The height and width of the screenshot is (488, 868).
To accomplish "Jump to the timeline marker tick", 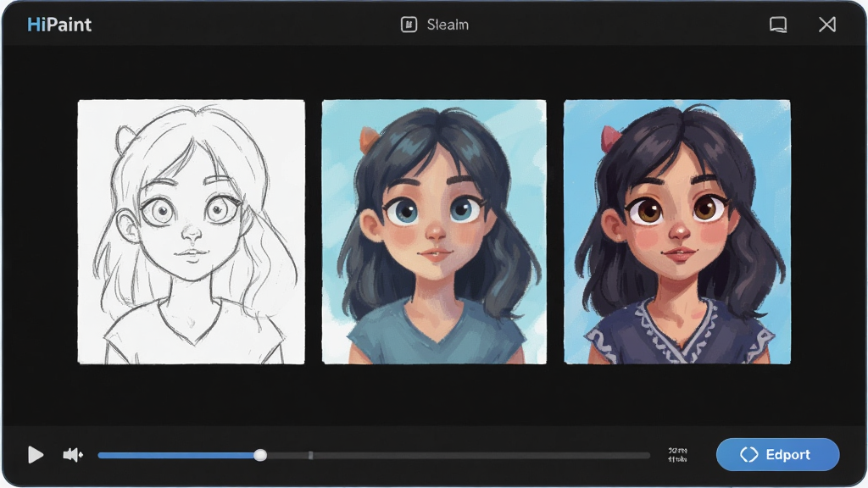I will coord(310,455).
